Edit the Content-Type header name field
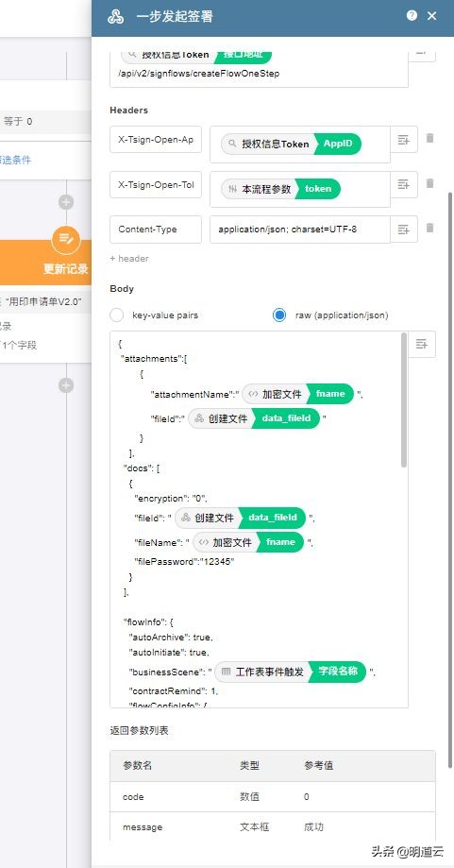The width and height of the screenshot is (454, 868). coord(156,230)
